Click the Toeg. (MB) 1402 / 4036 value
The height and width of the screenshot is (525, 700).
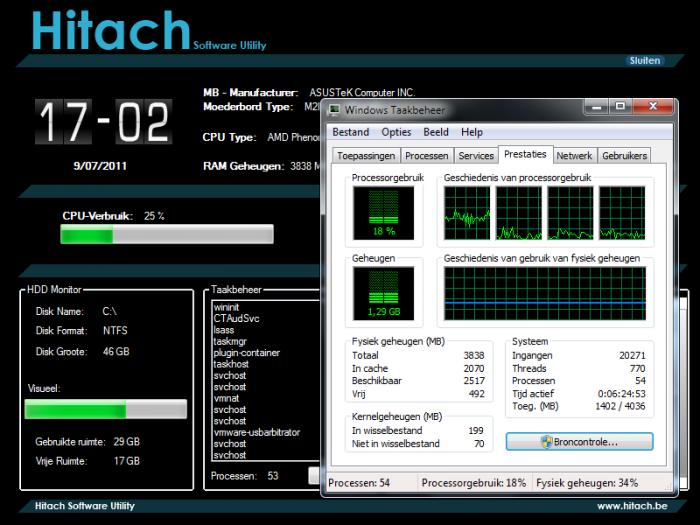click(620, 406)
